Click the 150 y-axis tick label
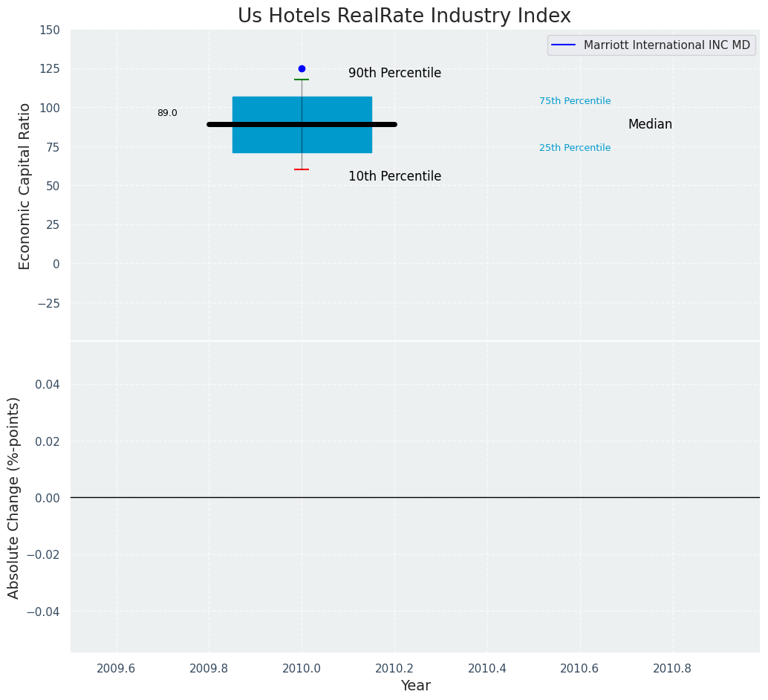This screenshot has height=700, width=768. coord(51,30)
